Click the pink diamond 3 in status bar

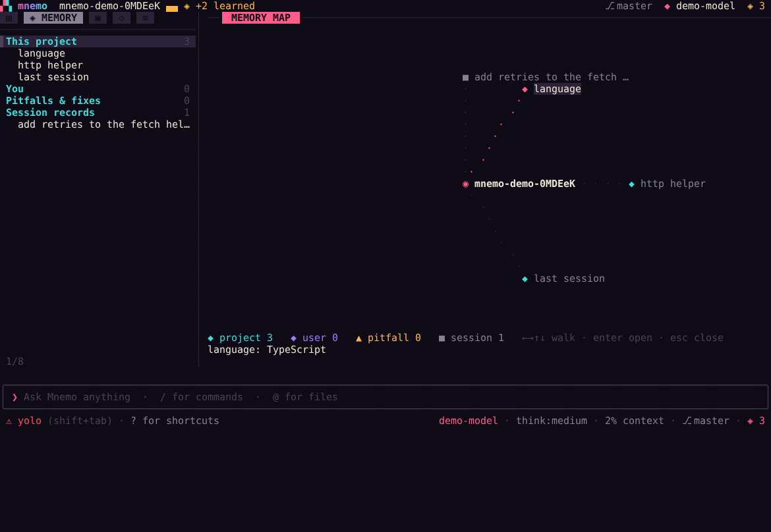coord(756,421)
